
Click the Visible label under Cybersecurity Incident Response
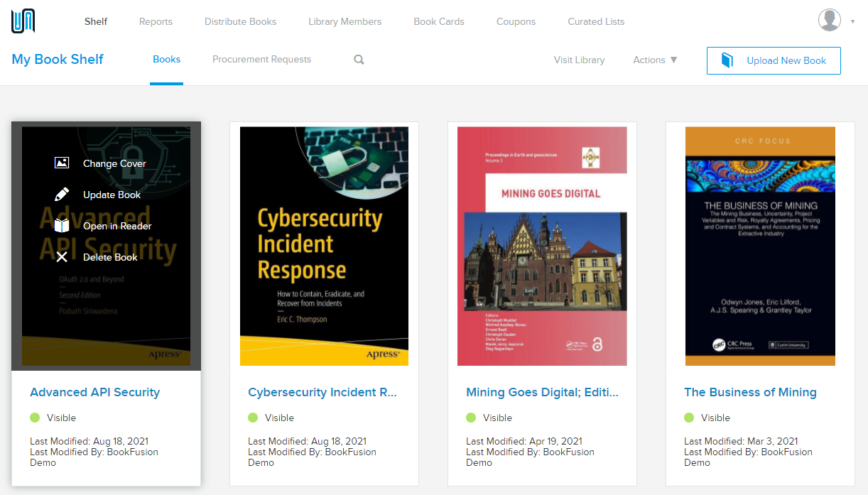click(x=279, y=418)
